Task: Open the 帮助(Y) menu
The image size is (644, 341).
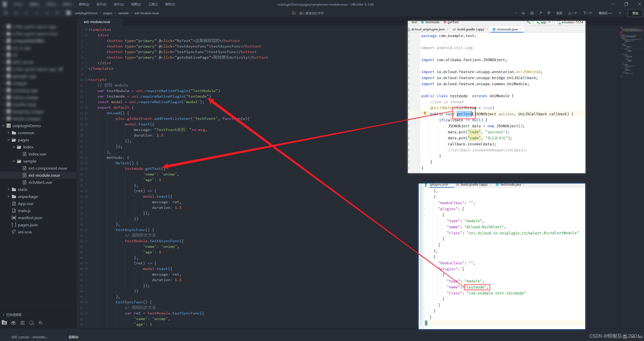Action: pyautogui.click(x=170, y=4)
